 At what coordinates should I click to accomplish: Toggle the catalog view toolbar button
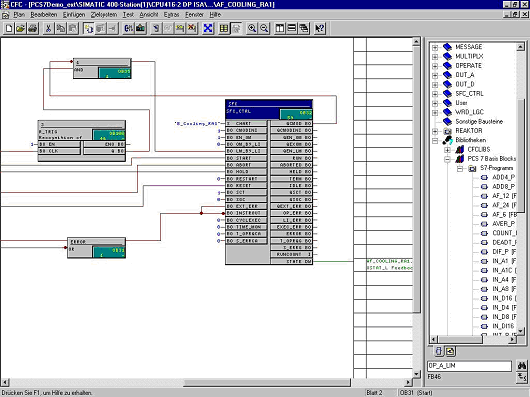pyautogui.click(x=280, y=28)
